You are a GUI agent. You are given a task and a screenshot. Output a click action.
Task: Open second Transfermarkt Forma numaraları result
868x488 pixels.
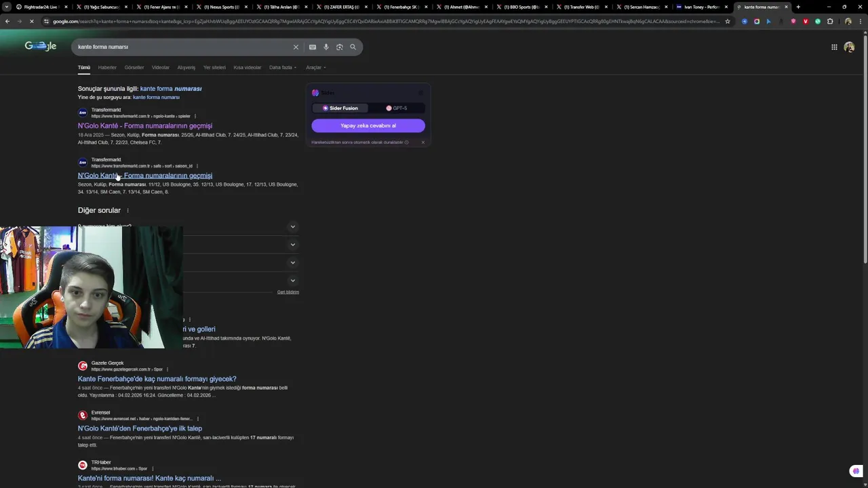[145, 176]
